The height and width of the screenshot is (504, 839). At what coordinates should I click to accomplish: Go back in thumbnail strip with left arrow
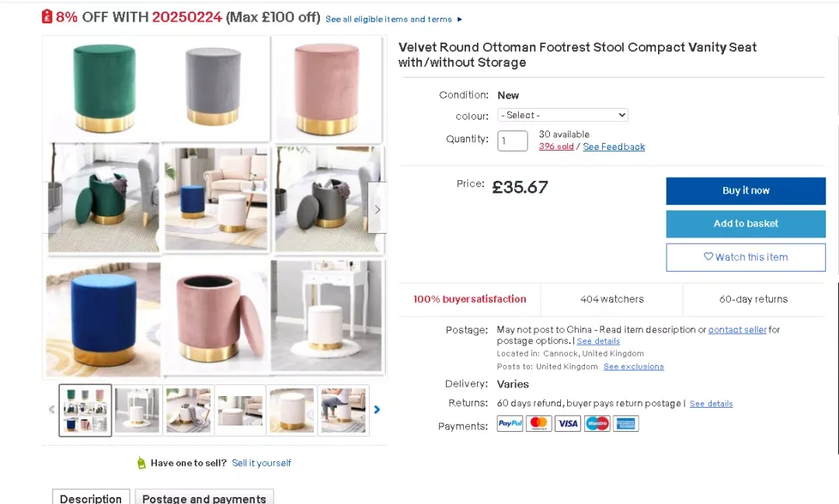click(52, 410)
